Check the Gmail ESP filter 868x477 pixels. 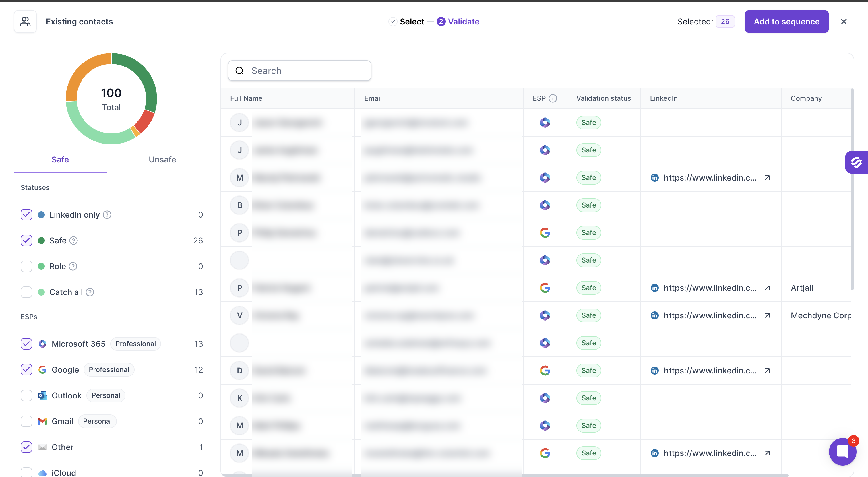point(26,421)
